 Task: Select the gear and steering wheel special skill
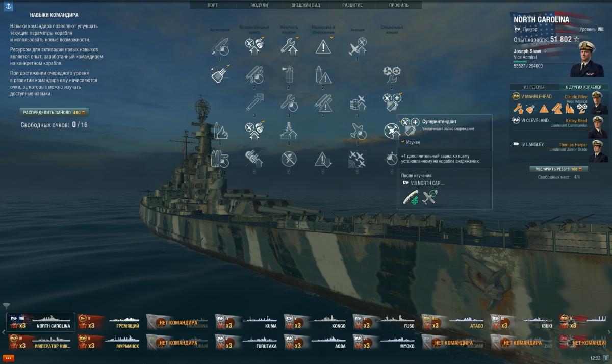[x=391, y=75]
